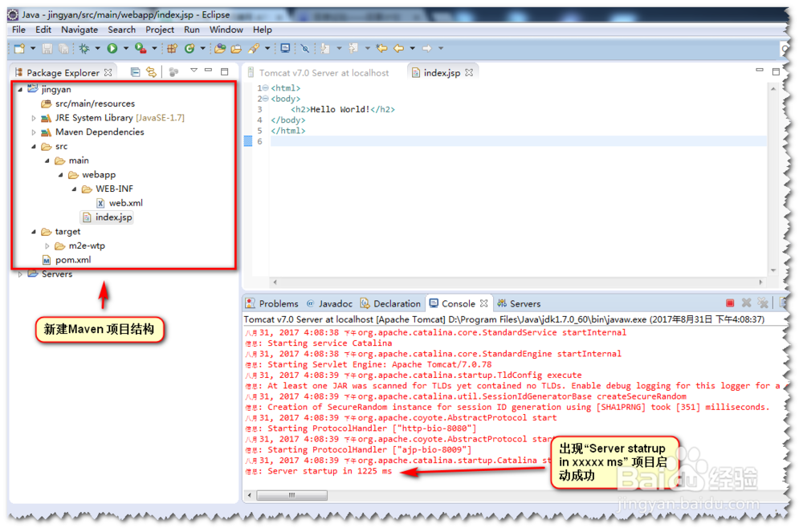Viewport: 803px width, 532px height.
Task: Open the Project menu
Action: 160,30
